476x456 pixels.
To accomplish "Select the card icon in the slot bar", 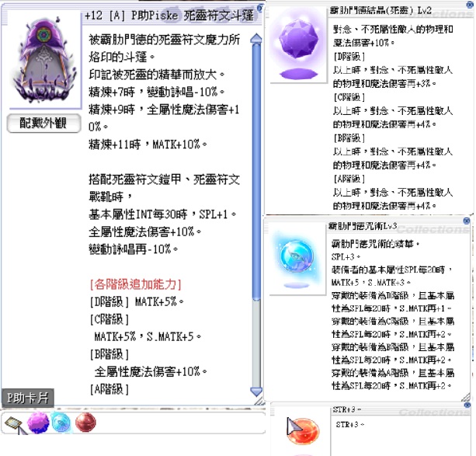I will click(15, 423).
